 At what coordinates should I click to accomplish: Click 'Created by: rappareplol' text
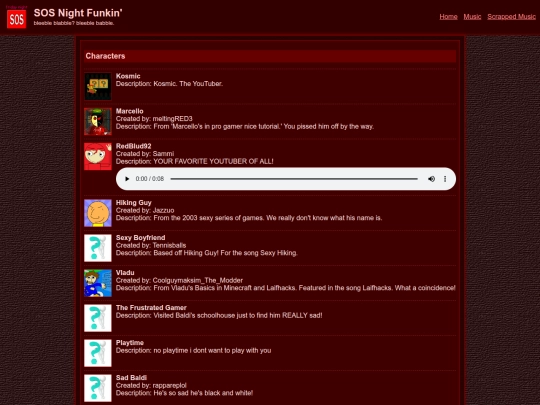point(151,385)
